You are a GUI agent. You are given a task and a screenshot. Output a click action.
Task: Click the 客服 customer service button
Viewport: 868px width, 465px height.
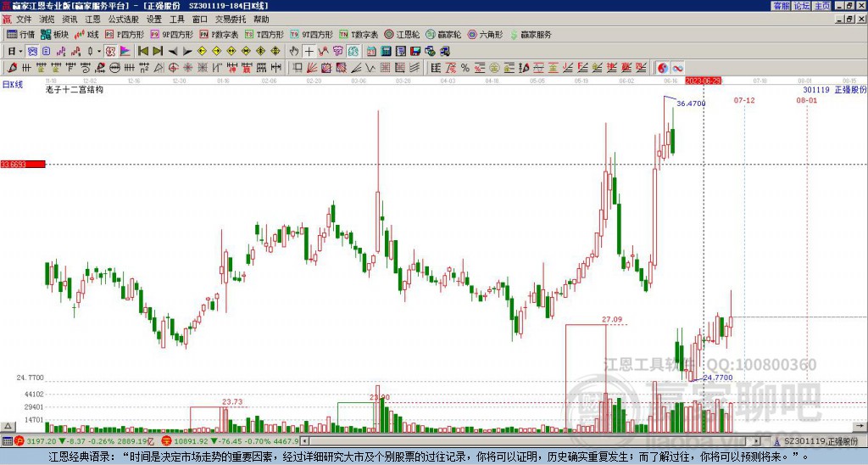tap(781, 6)
